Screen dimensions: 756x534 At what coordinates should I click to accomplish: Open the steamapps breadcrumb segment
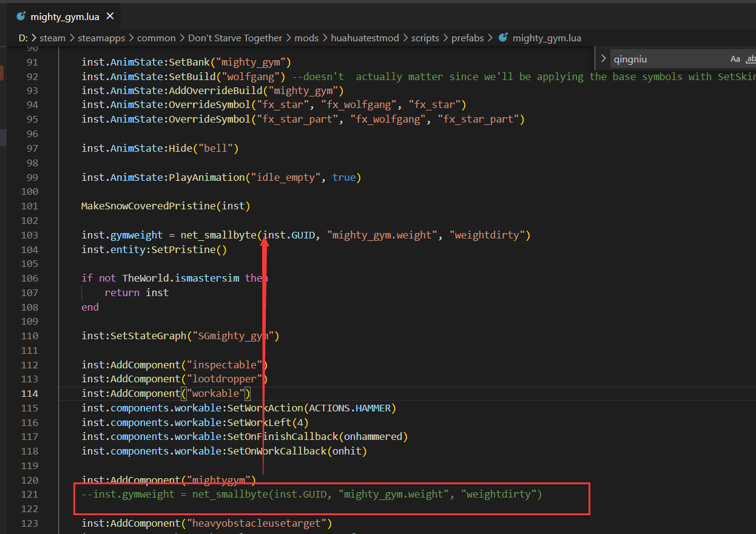[x=101, y=38]
